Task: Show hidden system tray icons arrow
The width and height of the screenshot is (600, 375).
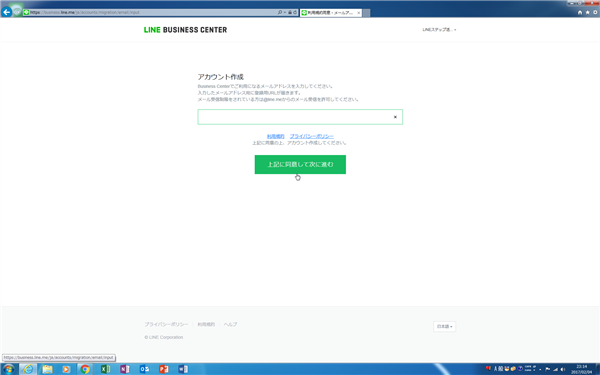Action: point(540,370)
